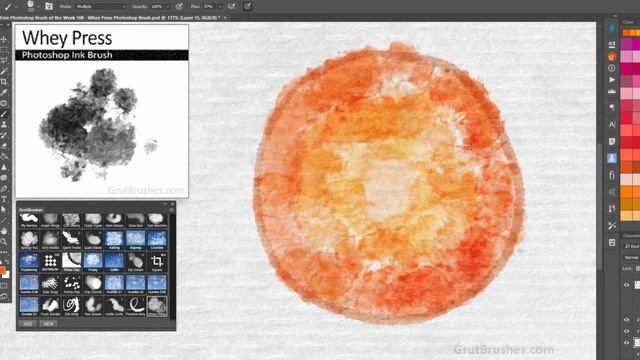Toggle pressure for size button
This screenshot has height=360, width=640.
click(x=247, y=7)
